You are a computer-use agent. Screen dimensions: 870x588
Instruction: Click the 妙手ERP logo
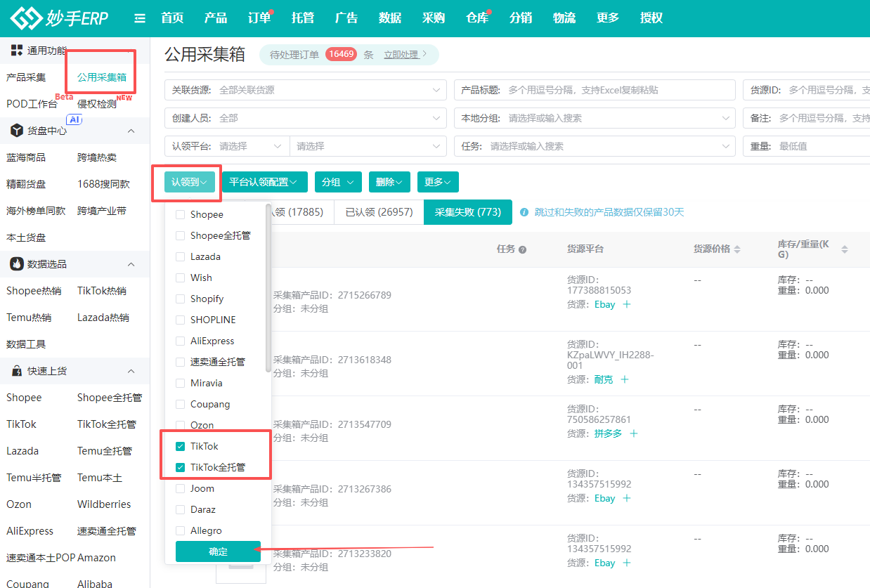pos(60,18)
